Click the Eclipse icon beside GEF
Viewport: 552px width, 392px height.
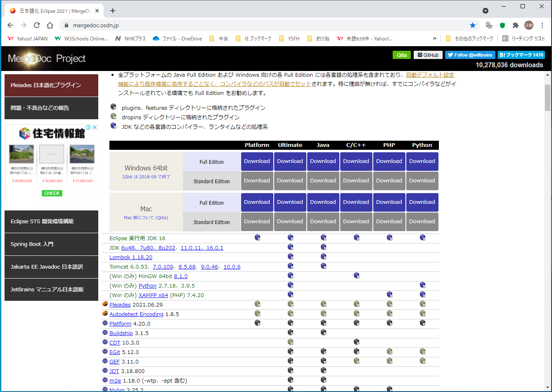coord(105,361)
